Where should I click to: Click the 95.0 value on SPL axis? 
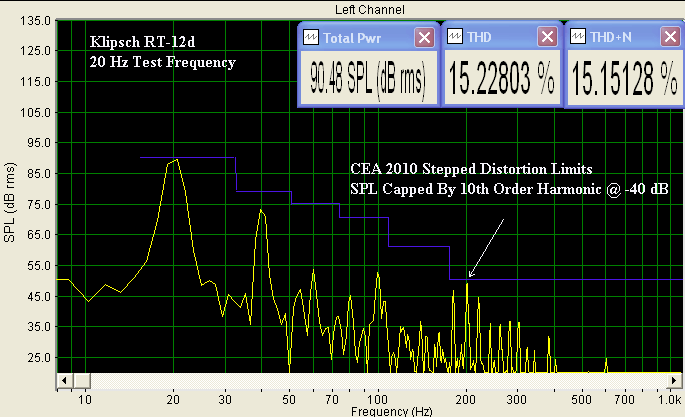click(x=38, y=143)
